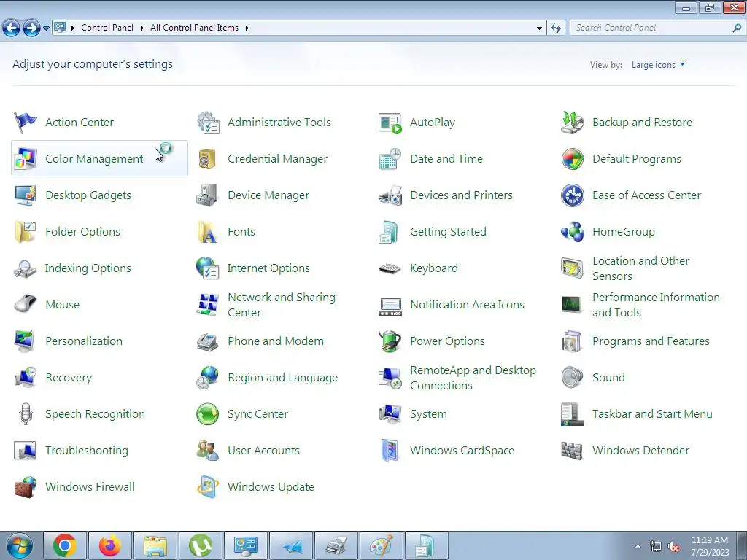Expand arrow after All Control Panel Items

coord(247,28)
